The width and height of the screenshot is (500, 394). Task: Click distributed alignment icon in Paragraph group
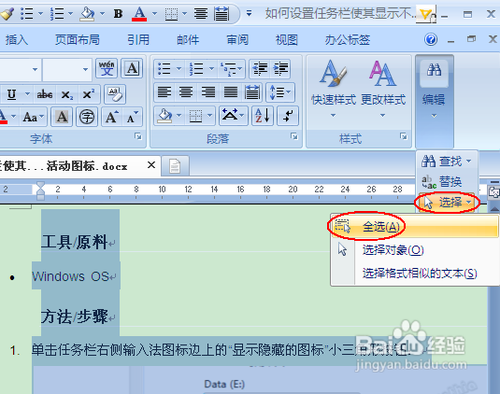click(252, 92)
